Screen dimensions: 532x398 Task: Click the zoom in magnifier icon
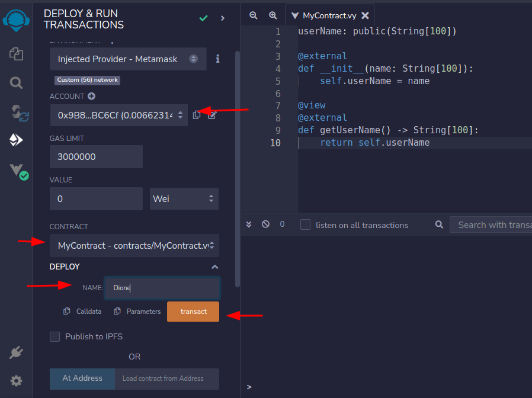tap(273, 15)
